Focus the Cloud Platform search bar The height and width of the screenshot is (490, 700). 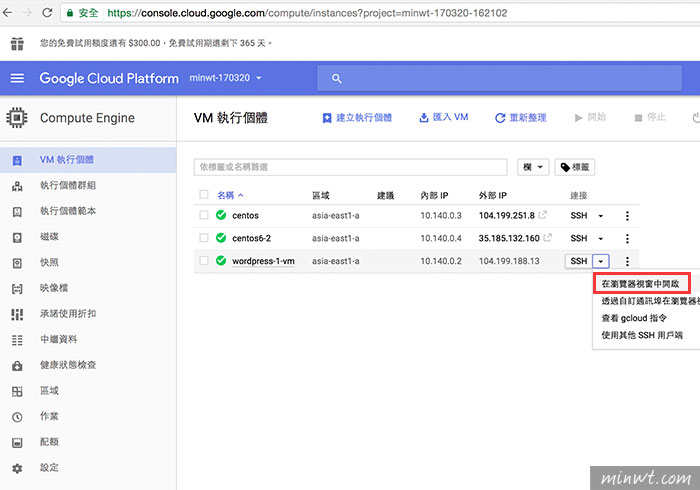click(x=500, y=79)
